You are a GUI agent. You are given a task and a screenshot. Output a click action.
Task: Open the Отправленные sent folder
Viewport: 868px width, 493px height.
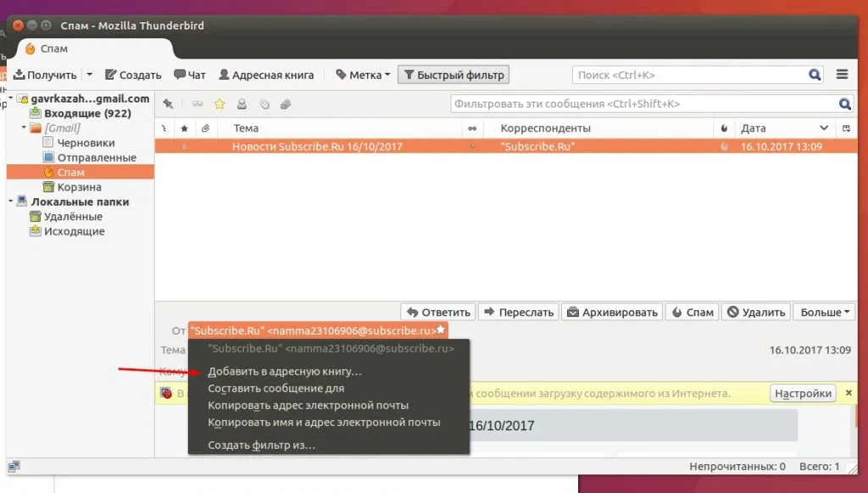pyautogui.click(x=97, y=158)
